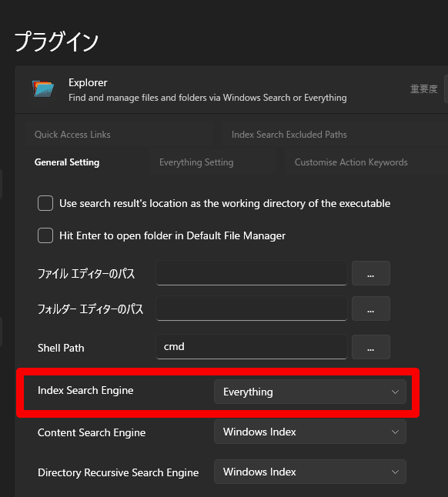Click the Directory Recursive Search Engine chevron
Image resolution: width=448 pixels, height=497 pixels.
click(x=395, y=472)
